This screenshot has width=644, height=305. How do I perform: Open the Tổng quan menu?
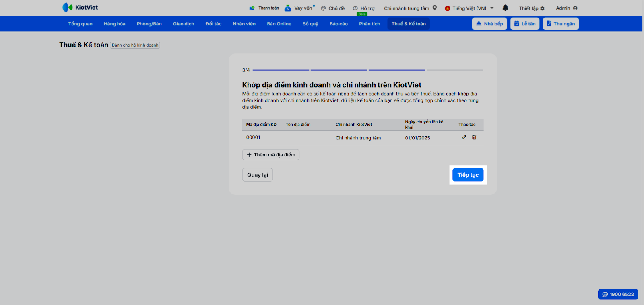[x=80, y=24]
